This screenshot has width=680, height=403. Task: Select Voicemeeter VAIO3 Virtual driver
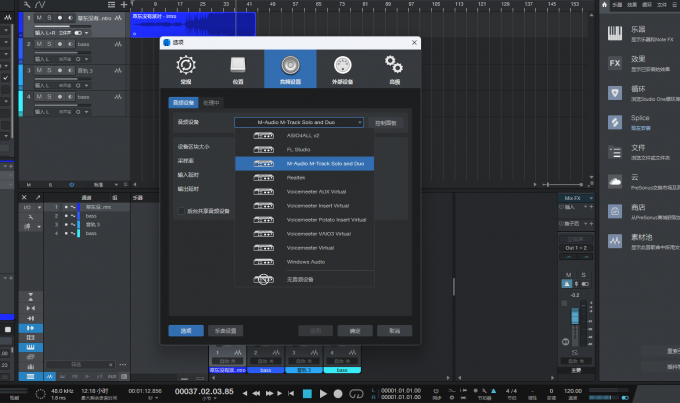point(304,234)
